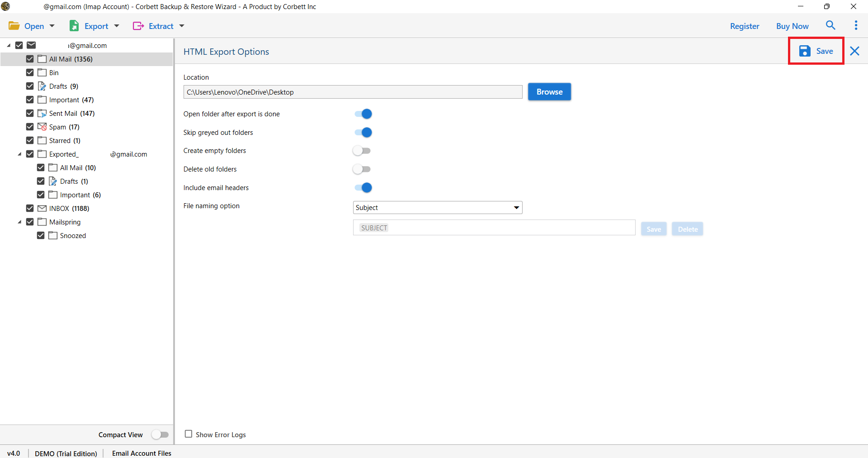Click the Drafts (9) folder icon

(42, 86)
